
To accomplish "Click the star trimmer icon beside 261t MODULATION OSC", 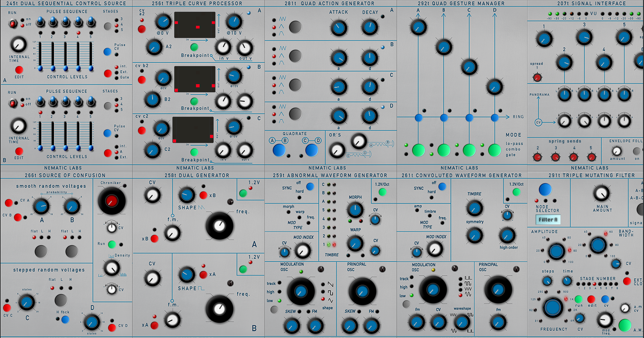I will coord(455,268).
